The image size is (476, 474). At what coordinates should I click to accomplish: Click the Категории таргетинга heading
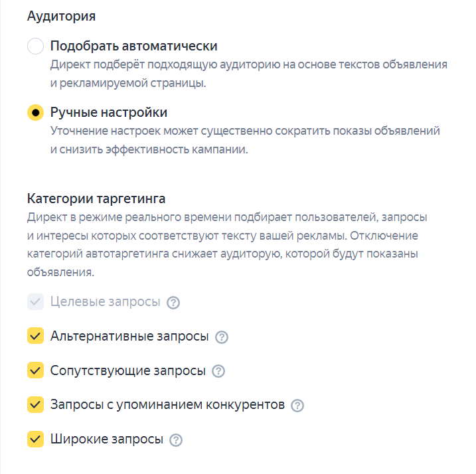click(96, 198)
